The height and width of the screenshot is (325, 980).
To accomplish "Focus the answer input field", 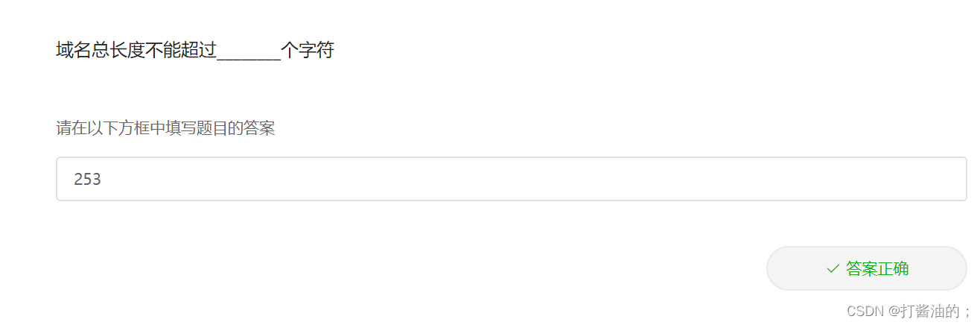I will (x=511, y=179).
